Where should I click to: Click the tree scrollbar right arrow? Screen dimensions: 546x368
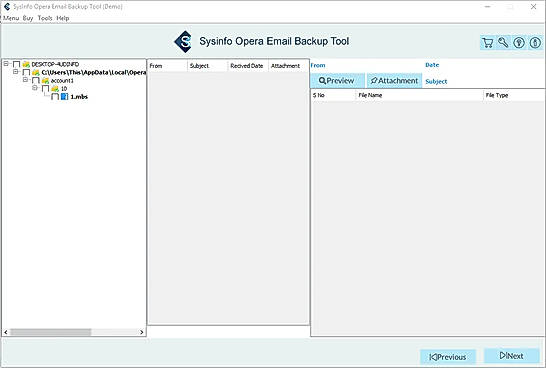(x=142, y=332)
